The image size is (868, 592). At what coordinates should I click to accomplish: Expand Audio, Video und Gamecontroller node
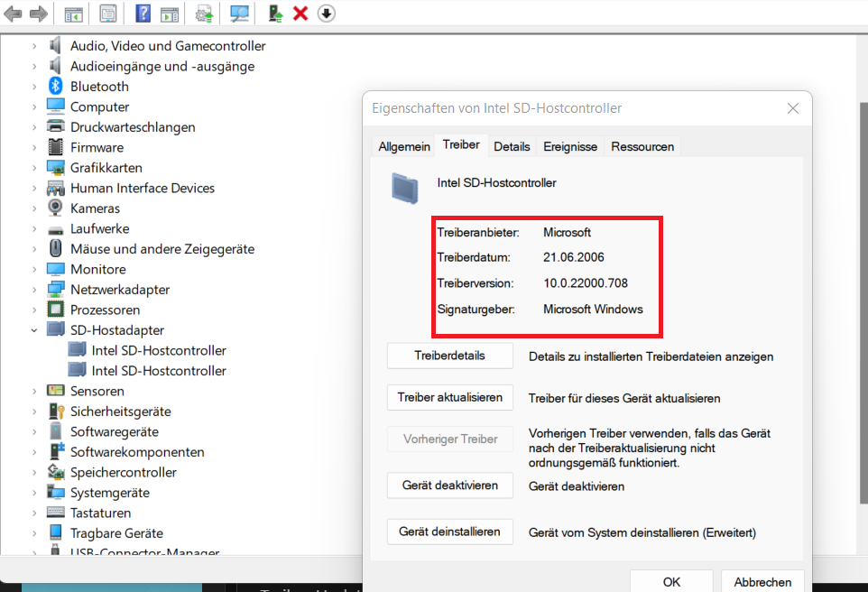point(34,46)
